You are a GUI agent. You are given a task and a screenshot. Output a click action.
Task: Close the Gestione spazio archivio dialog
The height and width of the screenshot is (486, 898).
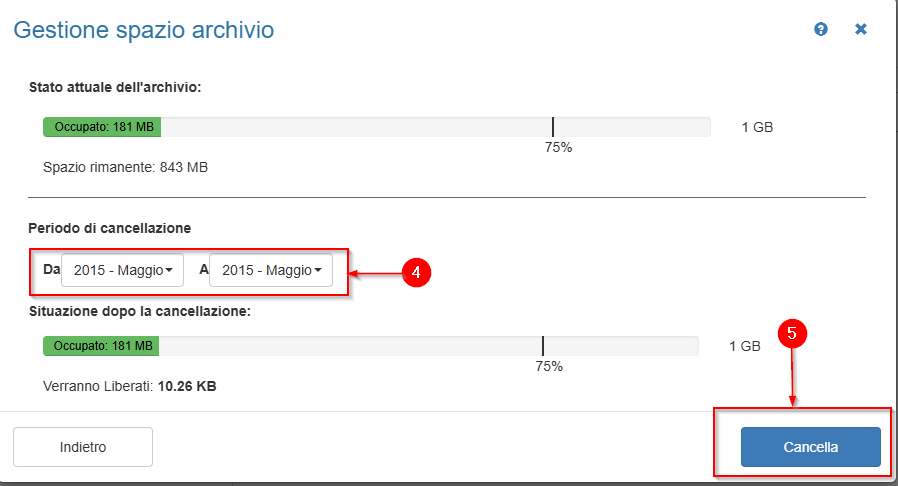860,30
